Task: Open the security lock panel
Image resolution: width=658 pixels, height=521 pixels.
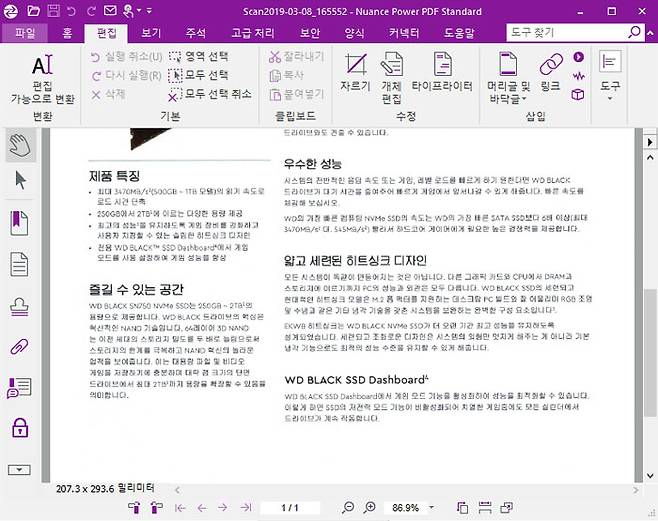Action: 20,428
